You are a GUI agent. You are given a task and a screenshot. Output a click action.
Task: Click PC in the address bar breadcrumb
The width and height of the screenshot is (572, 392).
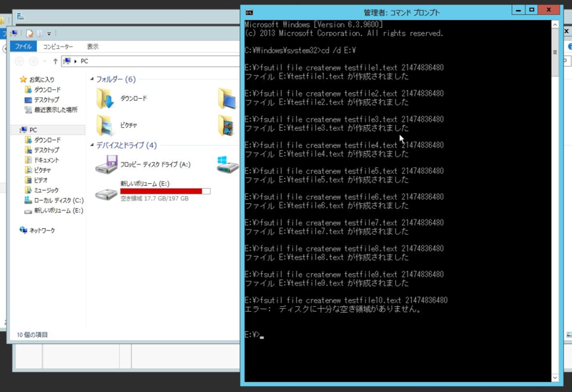(x=84, y=62)
